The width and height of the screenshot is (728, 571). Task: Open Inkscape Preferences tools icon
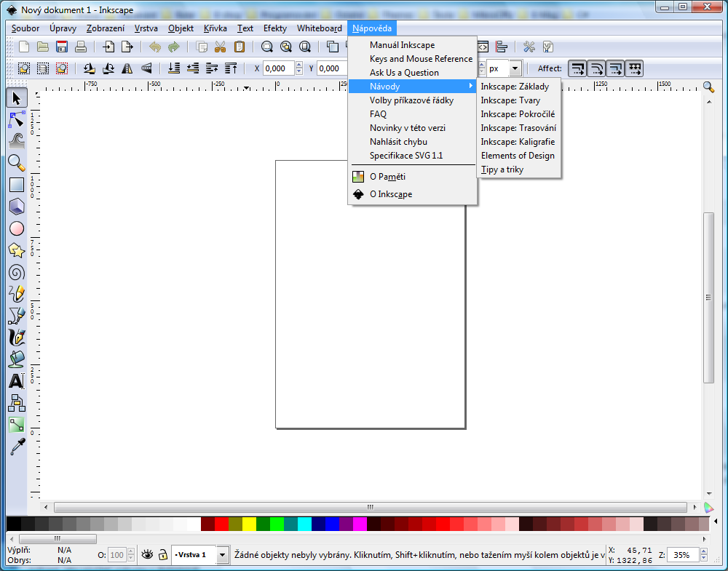[x=529, y=47]
